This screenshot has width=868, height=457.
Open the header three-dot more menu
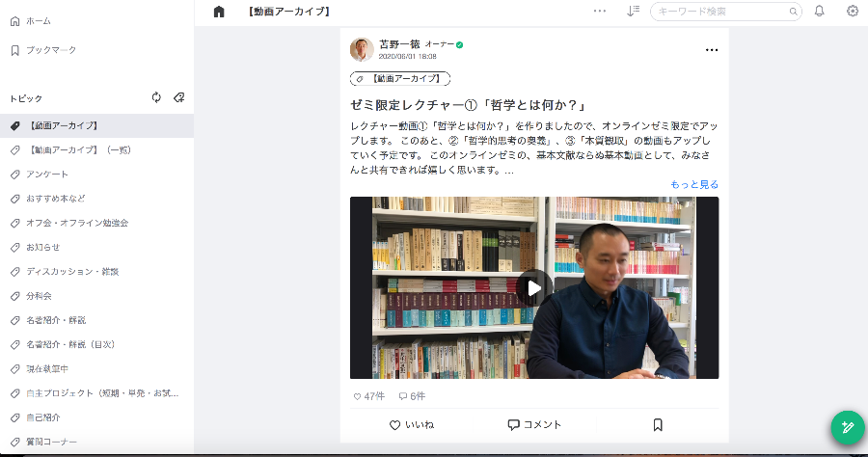(600, 11)
